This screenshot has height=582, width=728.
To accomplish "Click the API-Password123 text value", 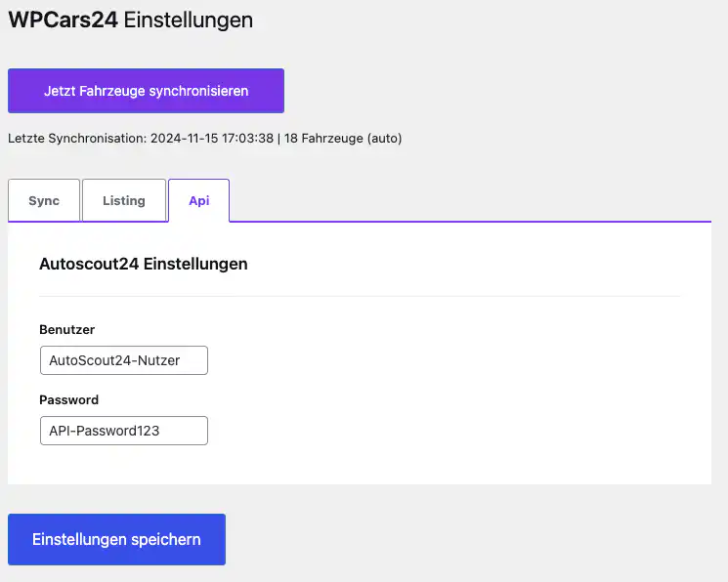I will click(x=104, y=431).
